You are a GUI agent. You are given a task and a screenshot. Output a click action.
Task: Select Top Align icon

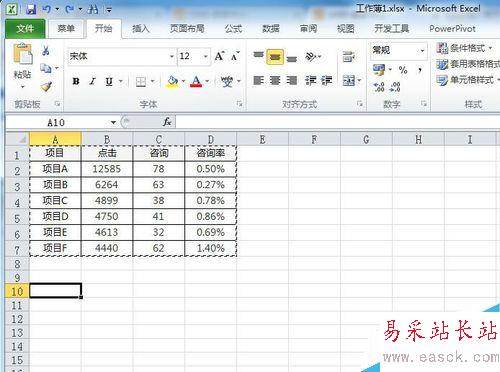(x=258, y=56)
